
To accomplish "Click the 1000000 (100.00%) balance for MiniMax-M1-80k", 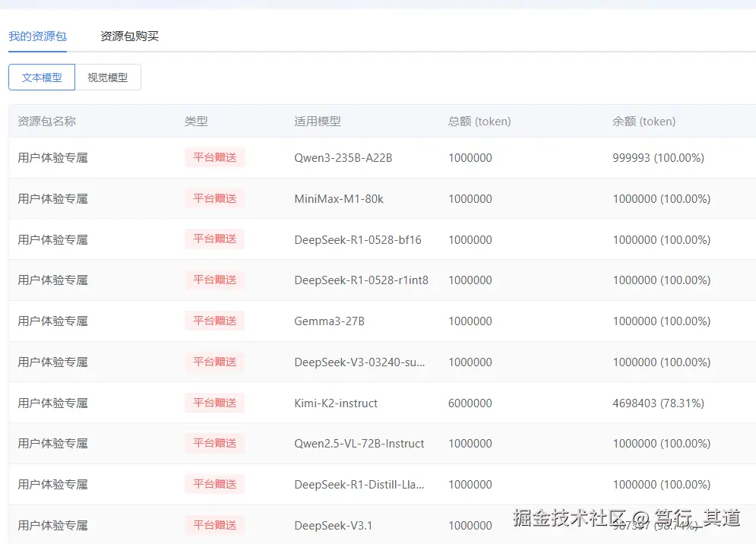I will coord(662,199).
